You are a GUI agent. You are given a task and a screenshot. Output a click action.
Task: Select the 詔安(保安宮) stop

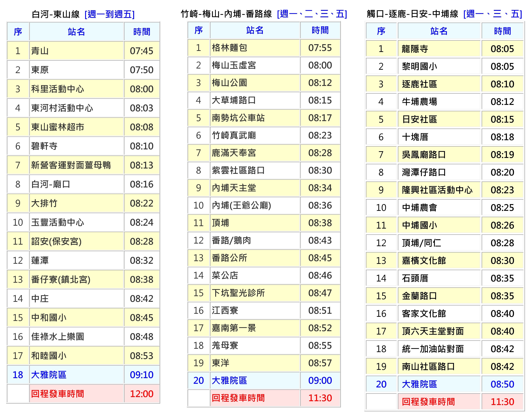coord(56,242)
